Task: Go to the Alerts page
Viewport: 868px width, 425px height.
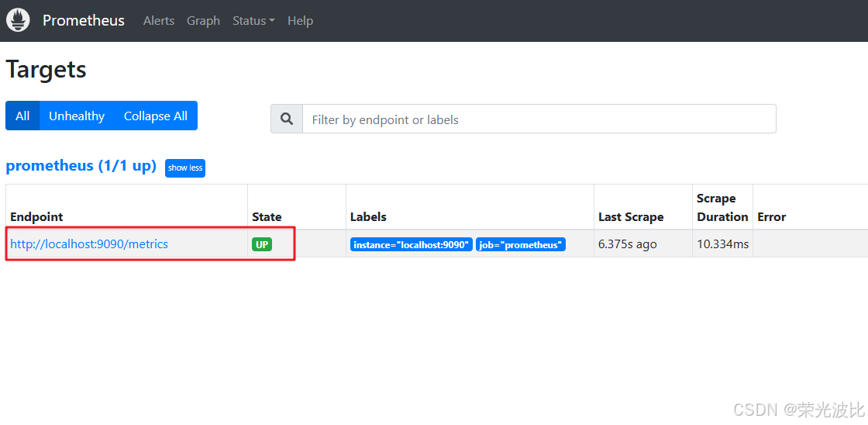Action: (x=159, y=20)
